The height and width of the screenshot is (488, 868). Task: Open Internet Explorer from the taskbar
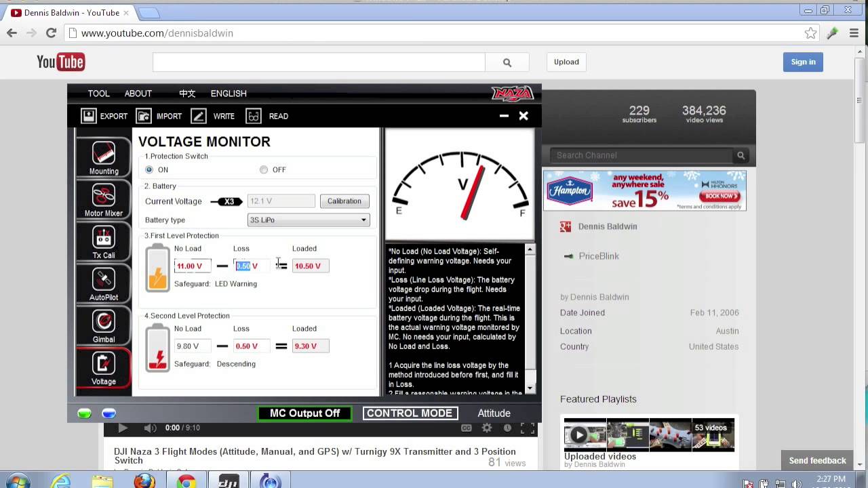[61, 481]
